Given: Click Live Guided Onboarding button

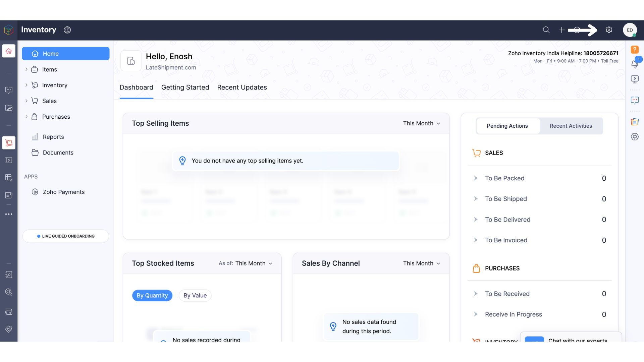Looking at the screenshot, I should click(x=66, y=236).
